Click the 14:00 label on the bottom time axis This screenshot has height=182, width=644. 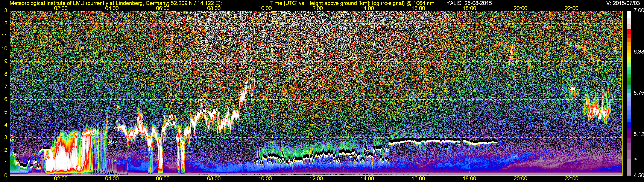pos(367,179)
